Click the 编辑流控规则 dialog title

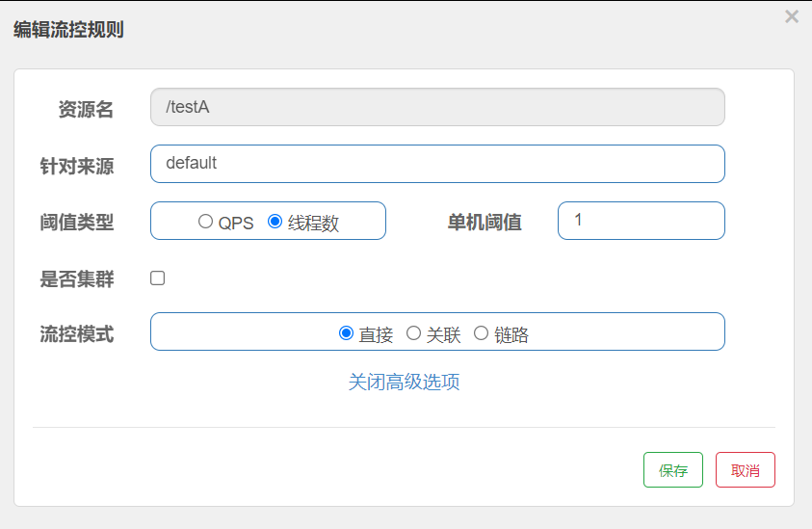pyautogui.click(x=68, y=30)
